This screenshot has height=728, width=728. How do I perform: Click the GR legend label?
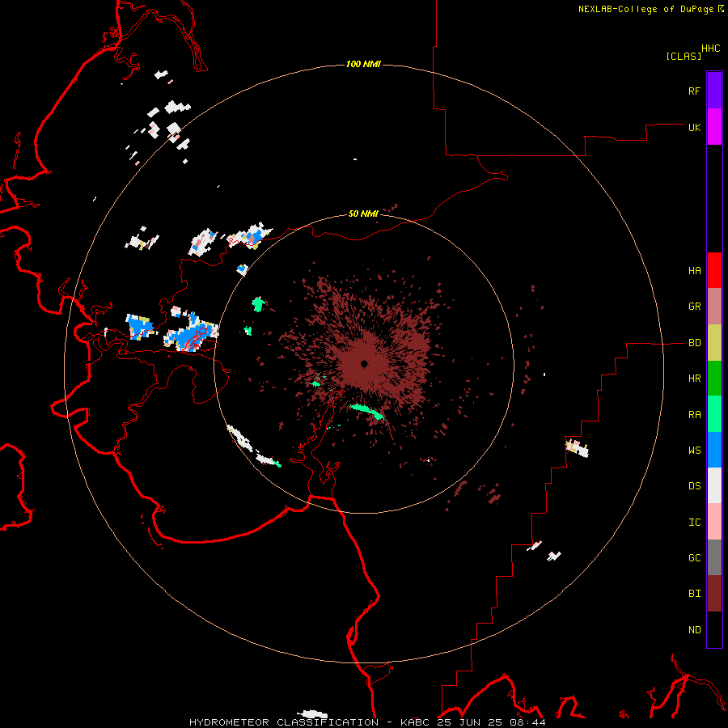click(x=694, y=307)
